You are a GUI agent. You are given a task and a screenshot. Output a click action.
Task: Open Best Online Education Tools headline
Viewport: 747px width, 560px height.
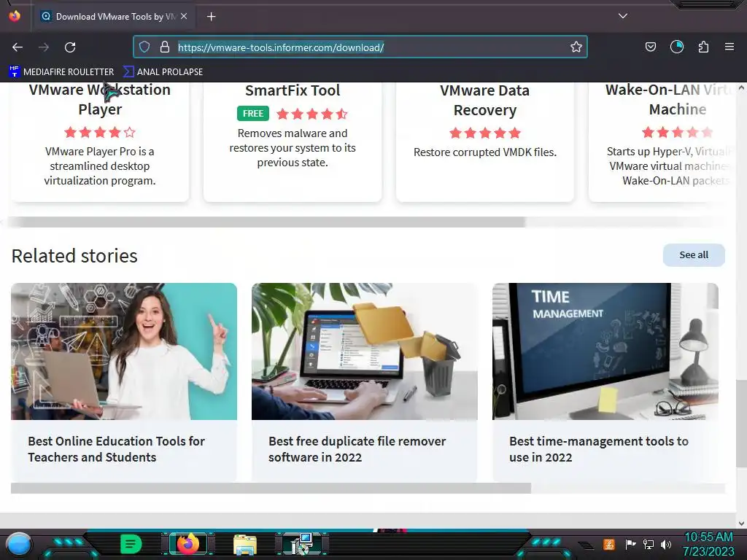[116, 449]
